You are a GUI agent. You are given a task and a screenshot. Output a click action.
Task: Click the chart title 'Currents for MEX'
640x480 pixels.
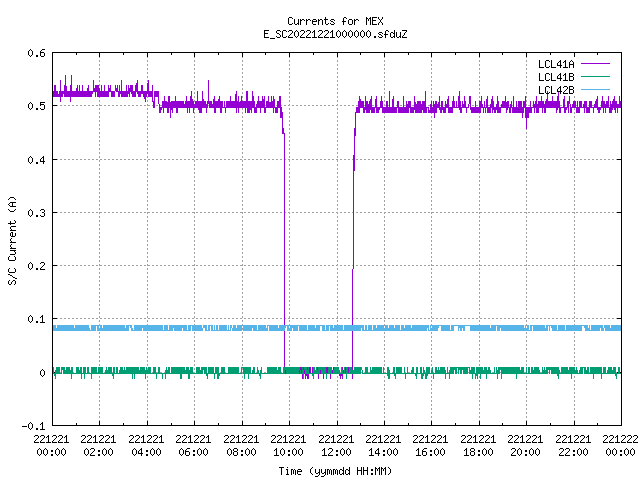[x=335, y=21]
